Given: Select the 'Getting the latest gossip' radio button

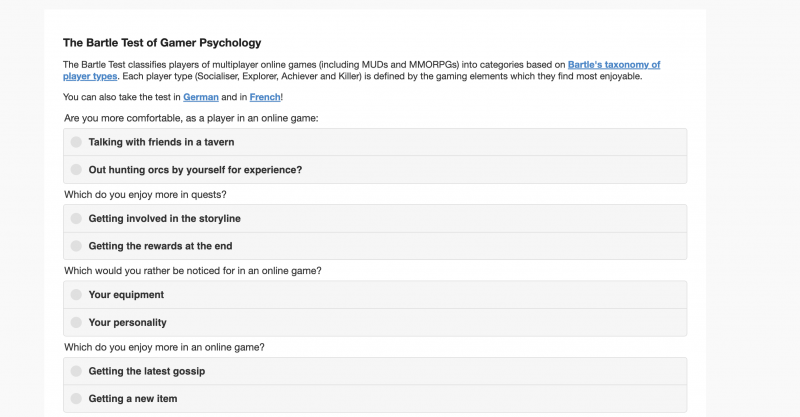Looking at the screenshot, I should [76, 371].
